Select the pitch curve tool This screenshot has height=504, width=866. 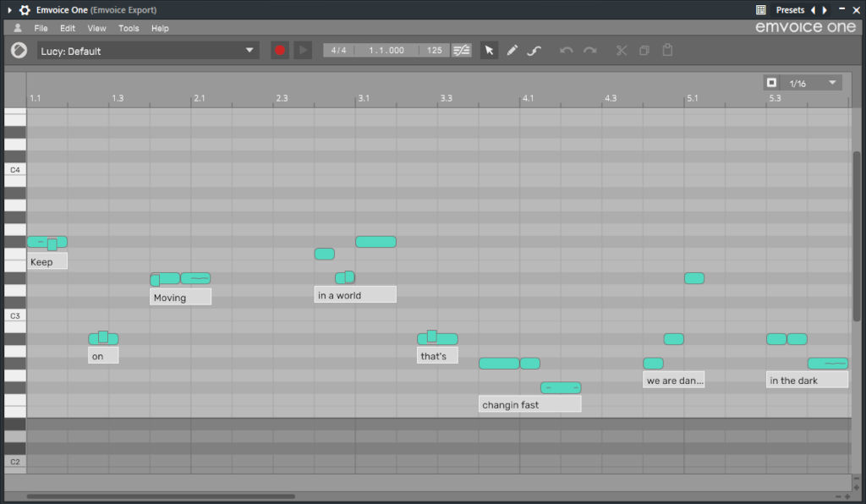coord(534,51)
